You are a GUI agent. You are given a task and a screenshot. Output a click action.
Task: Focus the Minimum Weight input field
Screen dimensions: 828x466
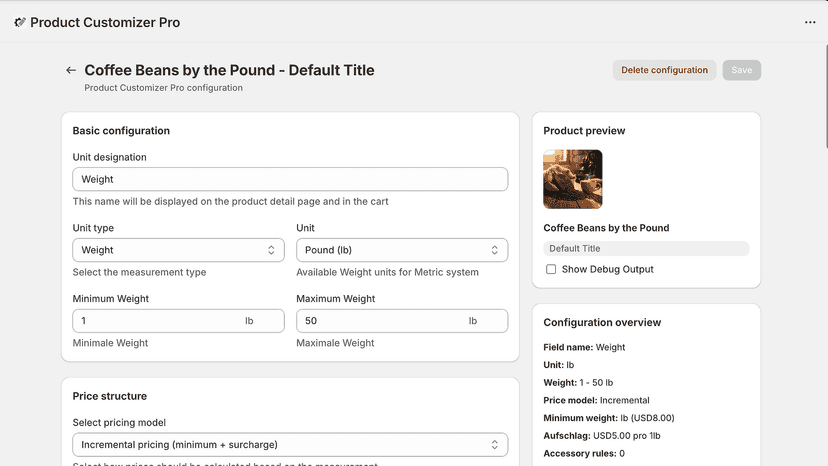(x=178, y=321)
